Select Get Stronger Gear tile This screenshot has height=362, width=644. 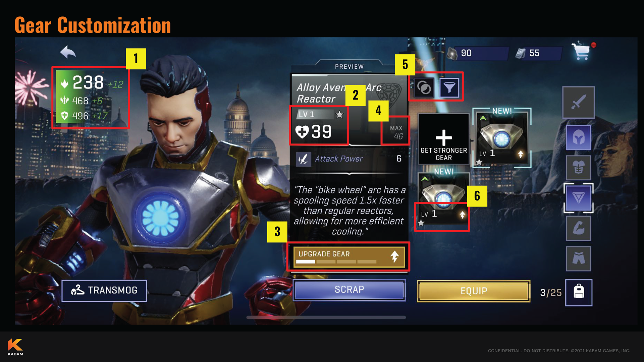coord(443,139)
